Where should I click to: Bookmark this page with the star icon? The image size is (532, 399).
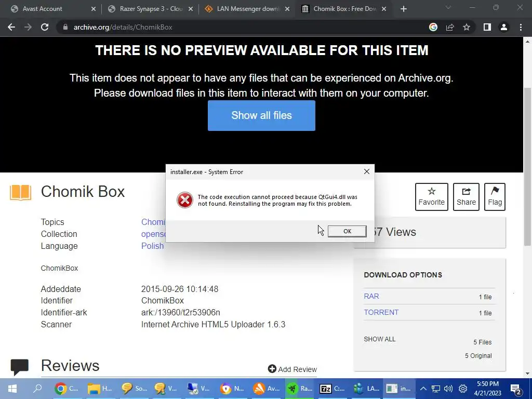tap(467, 27)
